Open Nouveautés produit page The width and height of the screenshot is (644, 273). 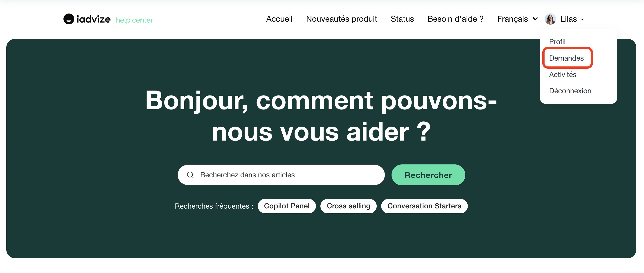341,19
